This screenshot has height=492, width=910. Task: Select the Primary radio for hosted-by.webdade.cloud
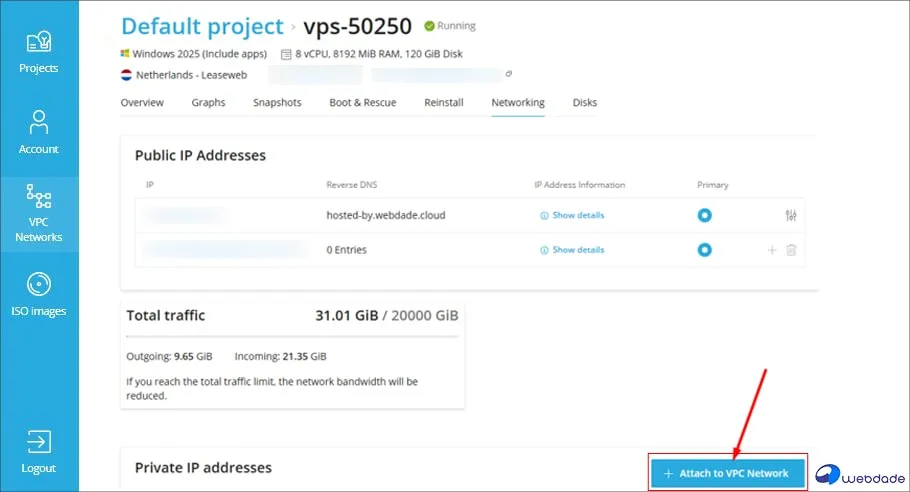(705, 215)
